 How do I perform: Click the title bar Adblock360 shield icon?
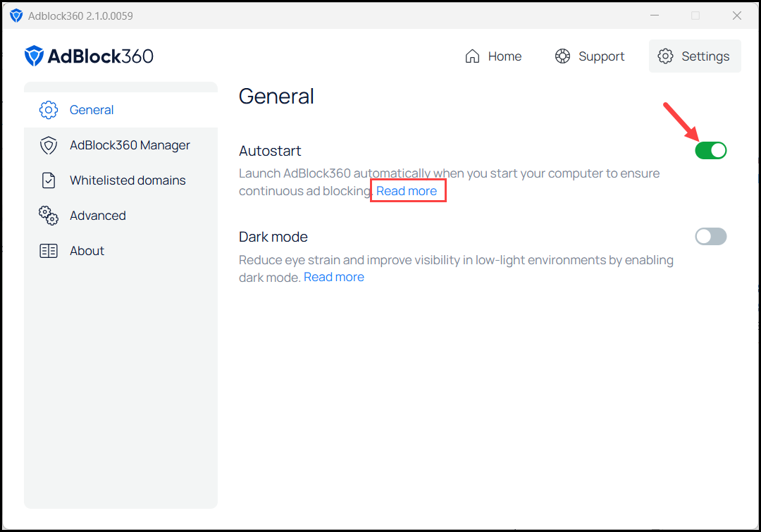tap(16, 16)
